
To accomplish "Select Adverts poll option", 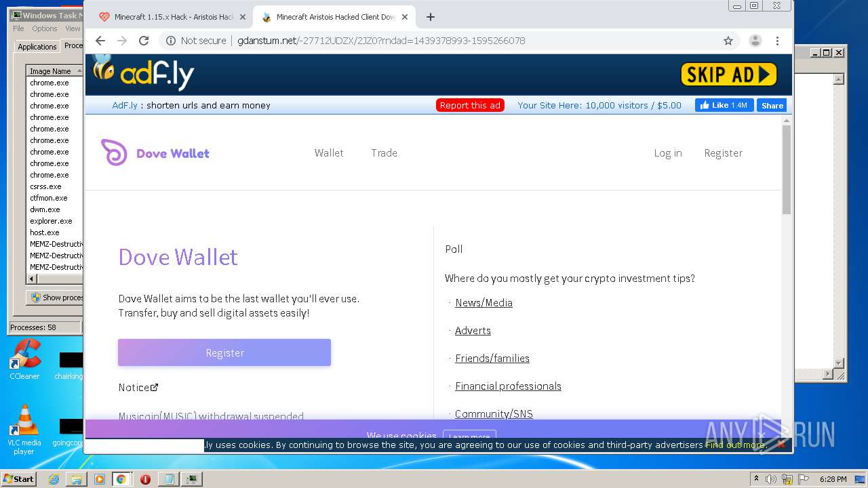I will click(x=473, y=331).
